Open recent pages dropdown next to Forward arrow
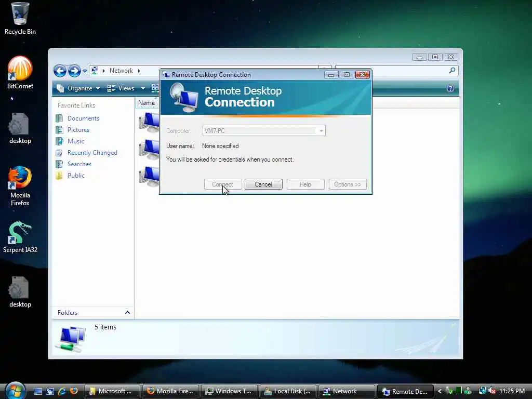The width and height of the screenshot is (532, 399). [85, 71]
